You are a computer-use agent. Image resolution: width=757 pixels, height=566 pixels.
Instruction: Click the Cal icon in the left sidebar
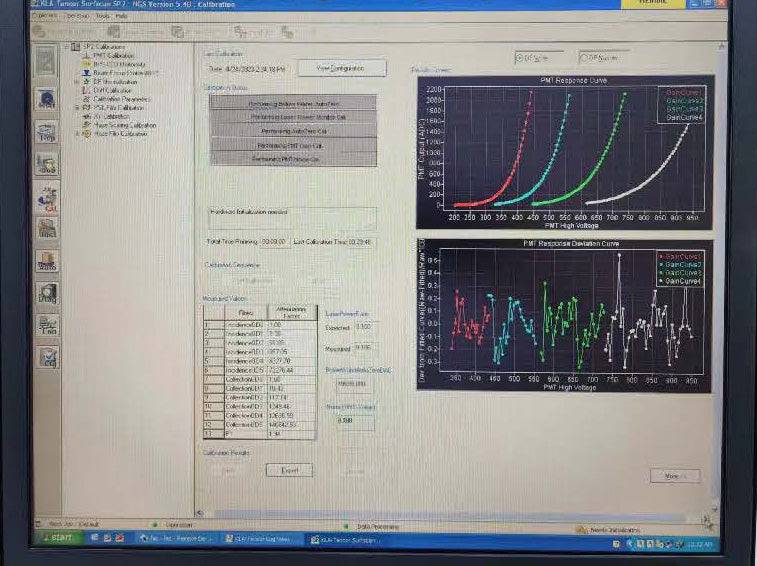(47, 198)
